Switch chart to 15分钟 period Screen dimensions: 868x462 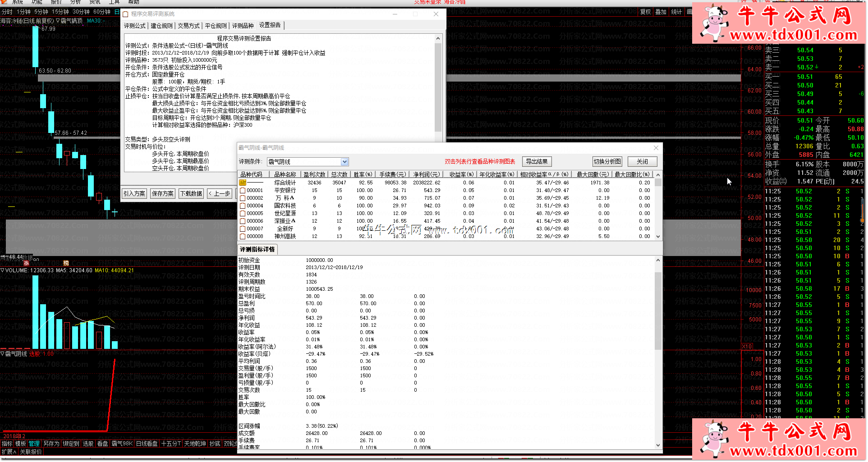coord(60,12)
